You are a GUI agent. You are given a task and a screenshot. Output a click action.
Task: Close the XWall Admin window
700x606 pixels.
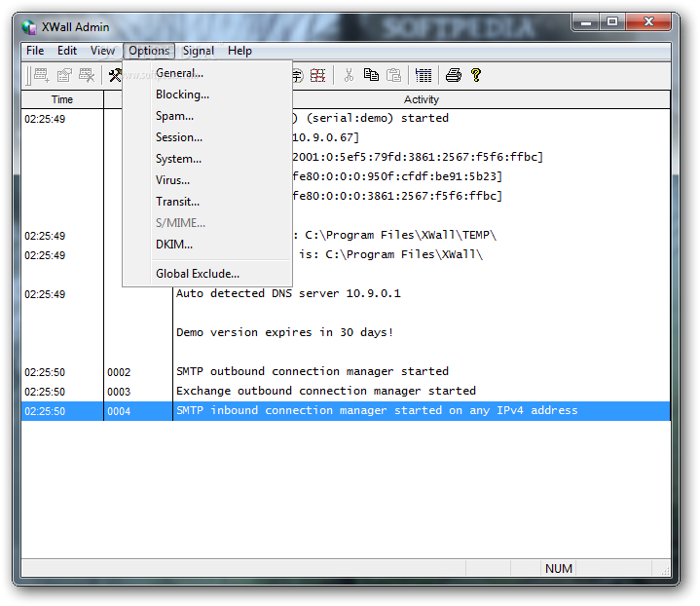tap(648, 21)
